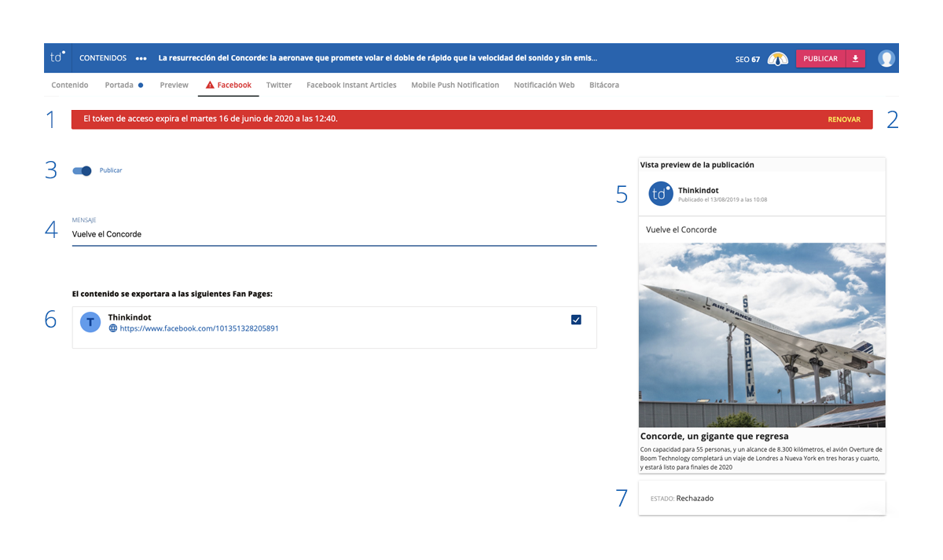
Task: Click the warning triangle on Facebook tab
Action: 210,85
